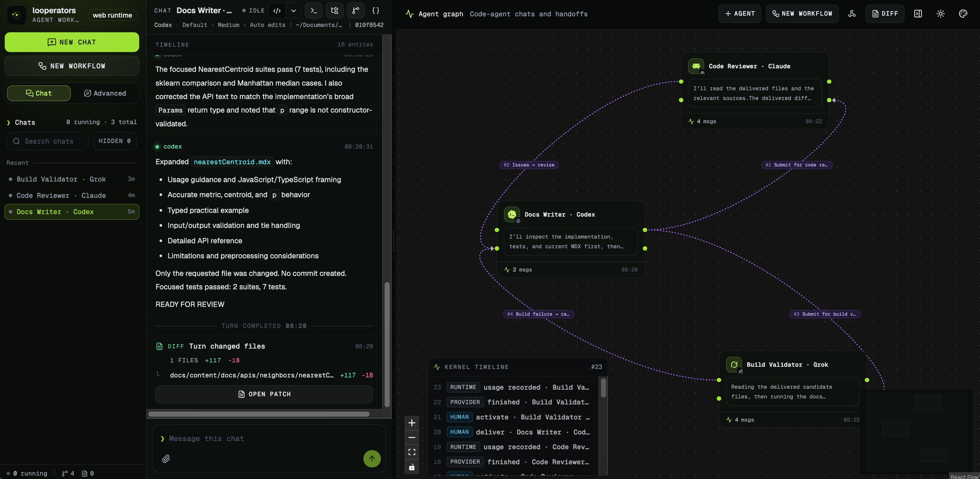
Task: Switch to the Advanced tab
Action: tap(105, 93)
